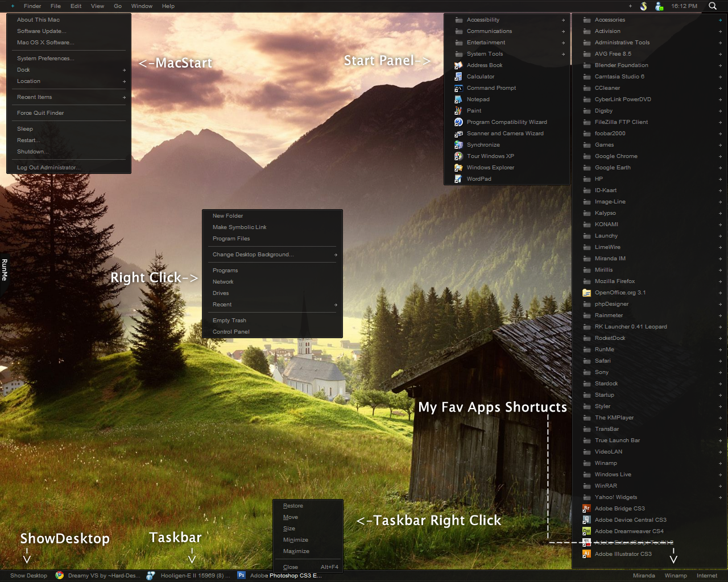Click the Show Desktop button
The width and height of the screenshot is (728, 582).
(28, 575)
